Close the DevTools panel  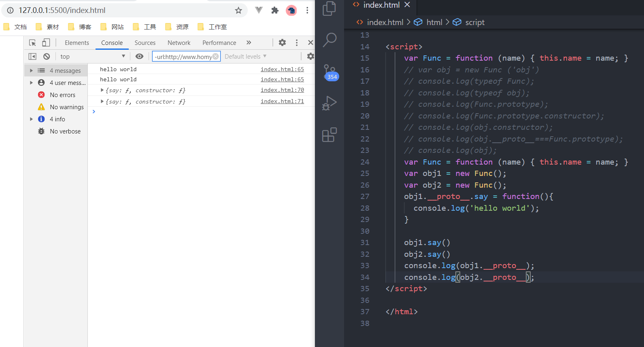coord(310,42)
